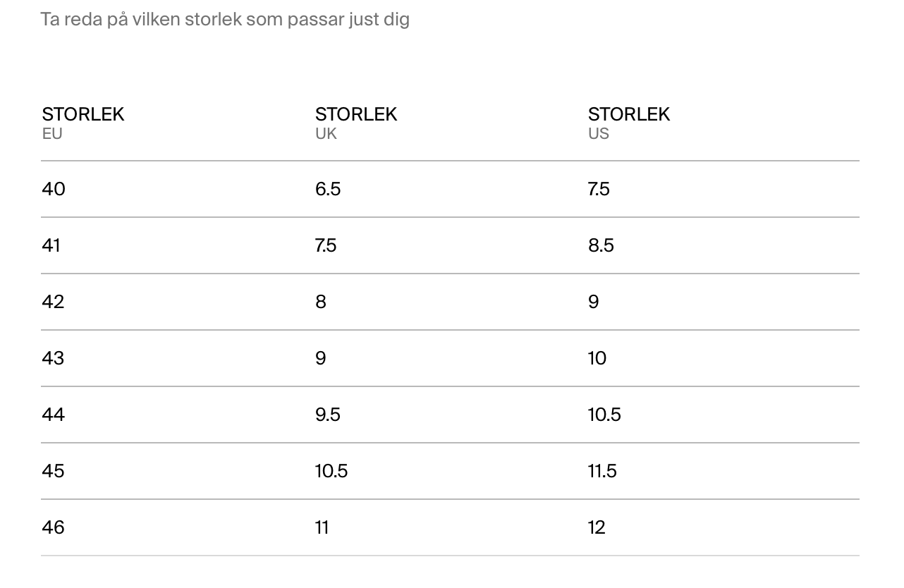This screenshot has width=904, height=588.
Task: Click US size 12 value
Action: click(597, 527)
